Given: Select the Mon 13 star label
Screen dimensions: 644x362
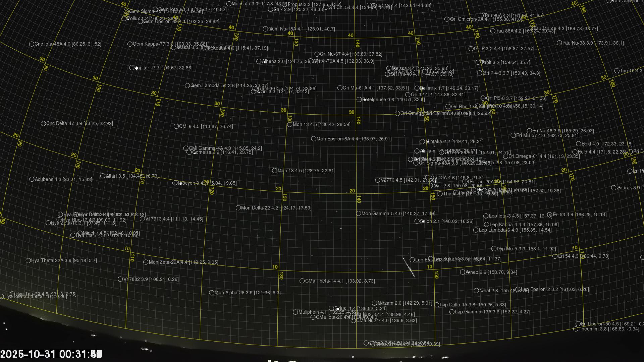Looking at the screenshot, I should click(x=321, y=124).
